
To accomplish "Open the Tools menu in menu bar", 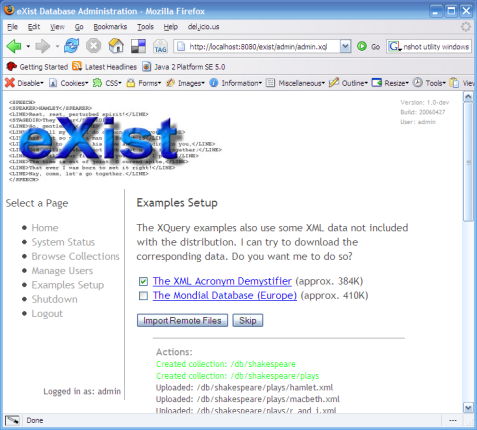I will (145, 27).
